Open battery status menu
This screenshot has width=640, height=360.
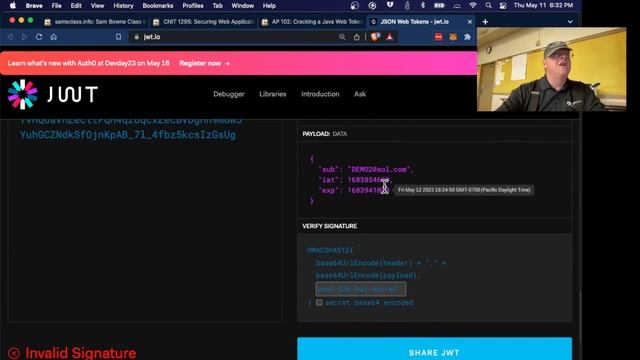[x=439, y=6]
